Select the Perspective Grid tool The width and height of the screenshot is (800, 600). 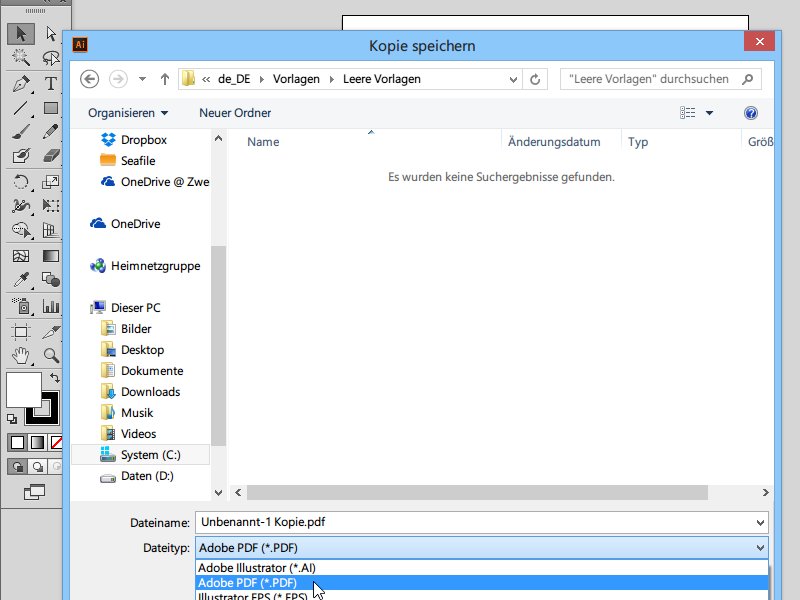pyautogui.click(x=50, y=230)
